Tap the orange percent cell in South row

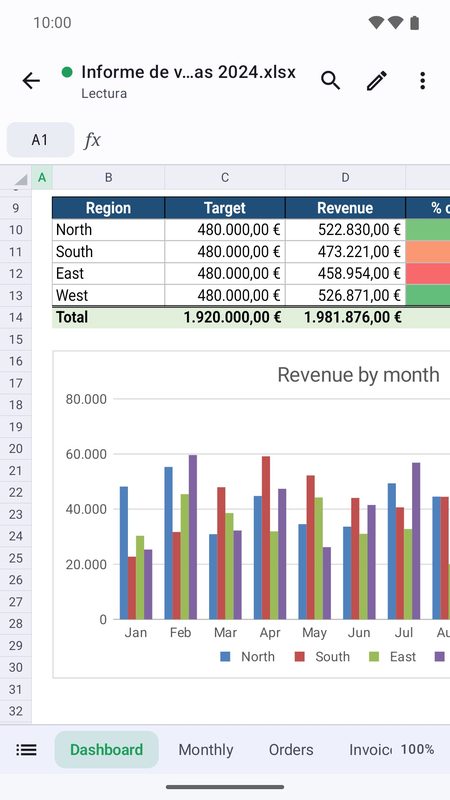(x=428, y=252)
